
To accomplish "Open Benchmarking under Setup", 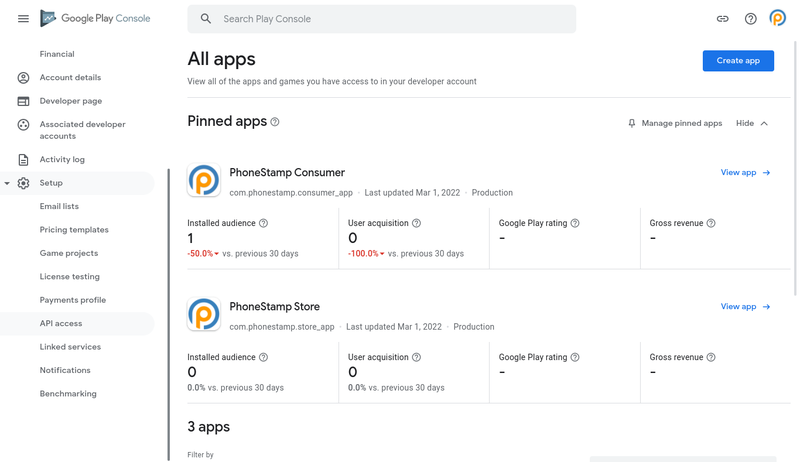I will (x=68, y=394).
